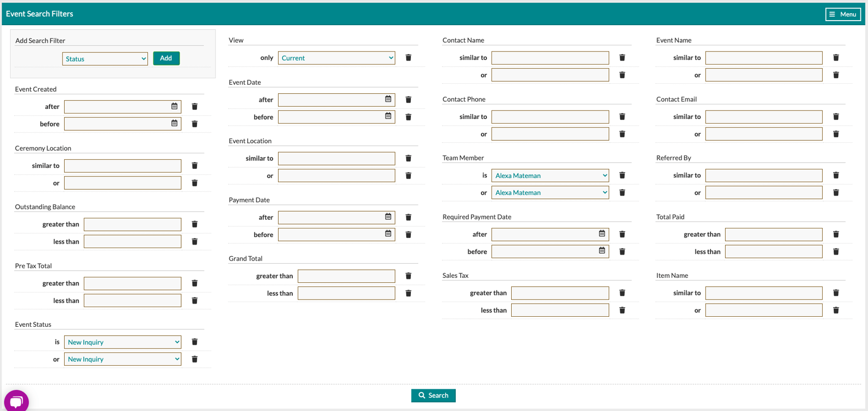Open calendar for Required Payment Date after
This screenshot has width=868, height=411.
602,234
